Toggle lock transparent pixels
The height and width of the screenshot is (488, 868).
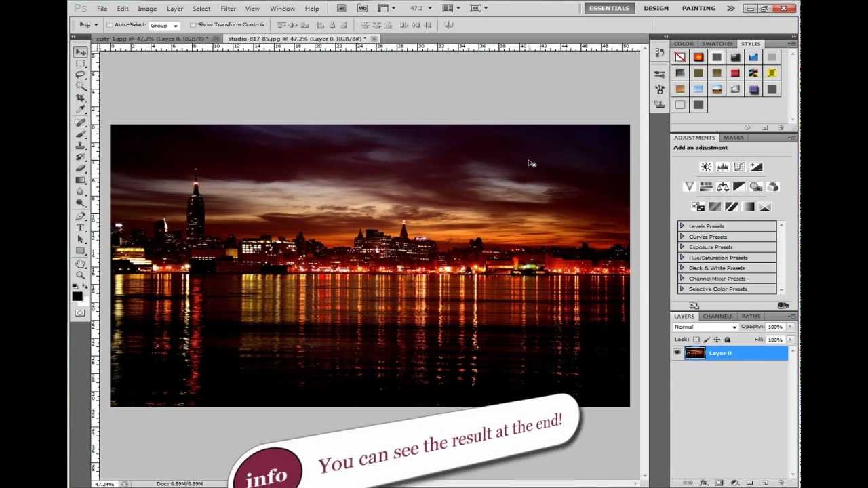click(696, 340)
